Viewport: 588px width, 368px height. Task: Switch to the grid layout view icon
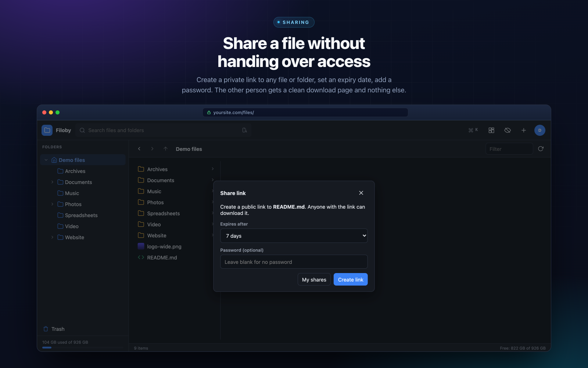[491, 130]
